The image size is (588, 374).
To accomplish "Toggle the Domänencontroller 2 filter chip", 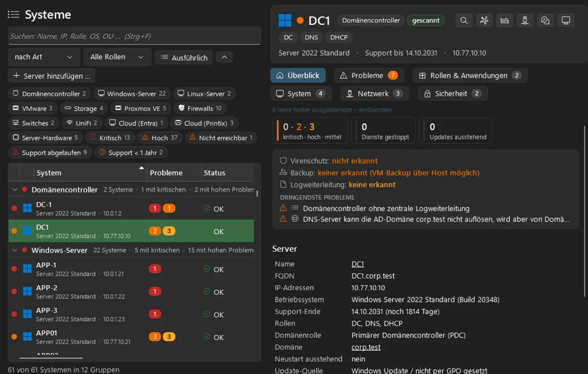I will tap(50, 93).
